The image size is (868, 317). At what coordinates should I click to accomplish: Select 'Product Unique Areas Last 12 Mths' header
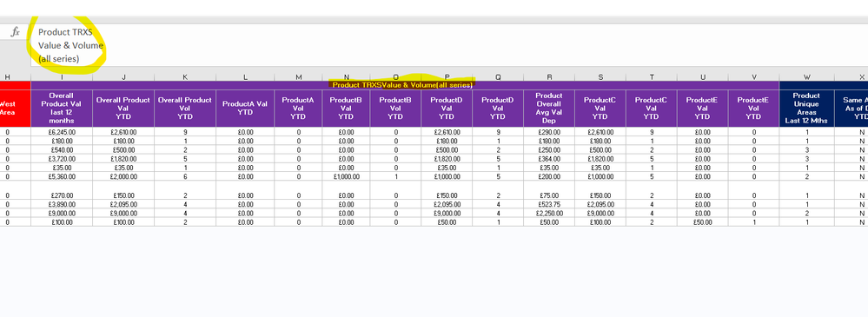pyautogui.click(x=807, y=108)
